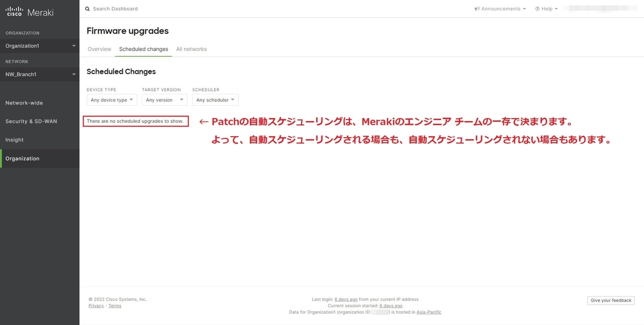
Task: Click the Help question mark icon
Action: pos(537,9)
